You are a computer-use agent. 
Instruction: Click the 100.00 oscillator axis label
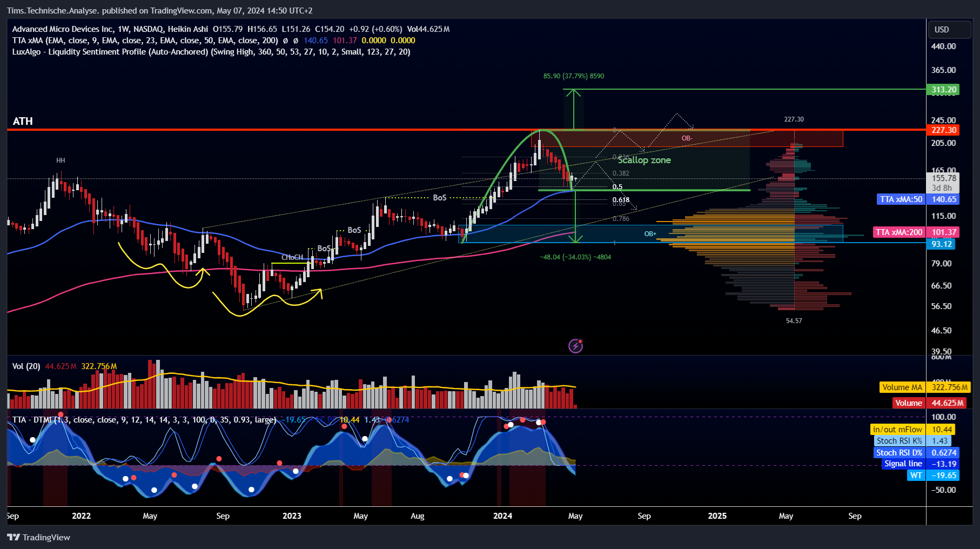[943, 417]
